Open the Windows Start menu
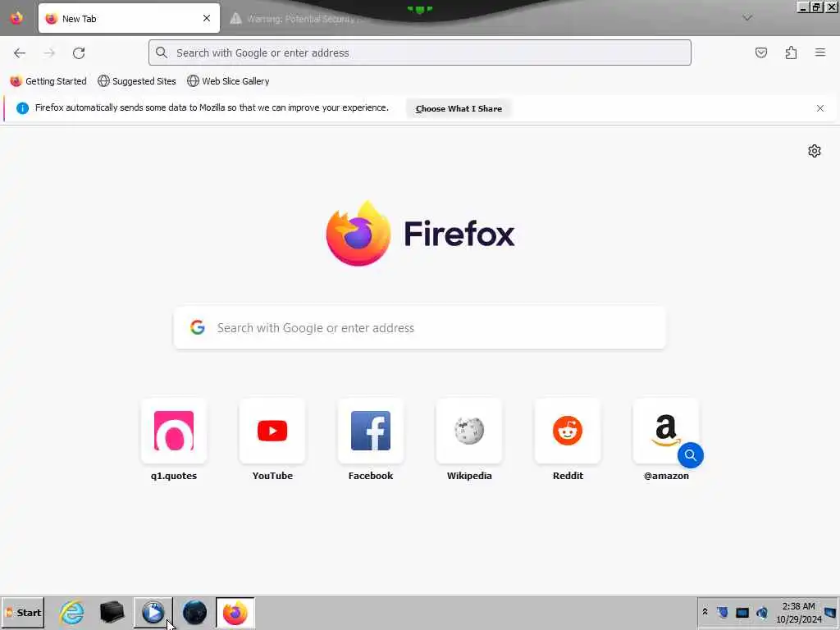Viewport: 840px width, 630px height. tap(22, 612)
